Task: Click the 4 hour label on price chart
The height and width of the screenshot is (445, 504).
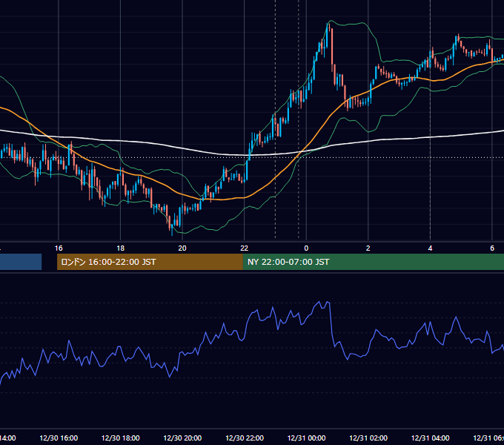Action: (430, 248)
